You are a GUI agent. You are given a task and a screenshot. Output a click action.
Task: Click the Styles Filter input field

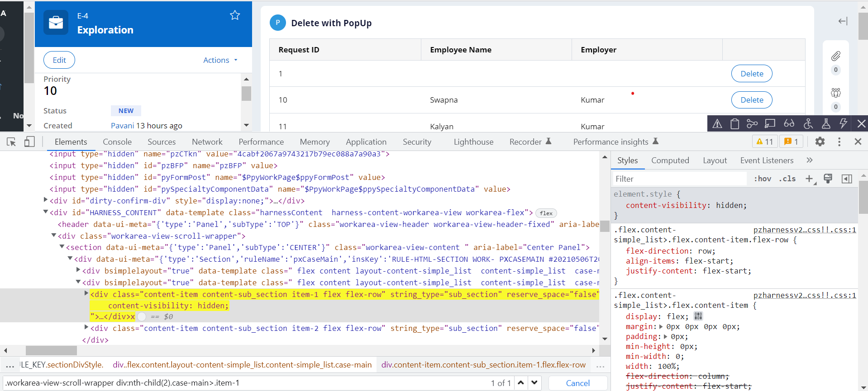click(680, 179)
